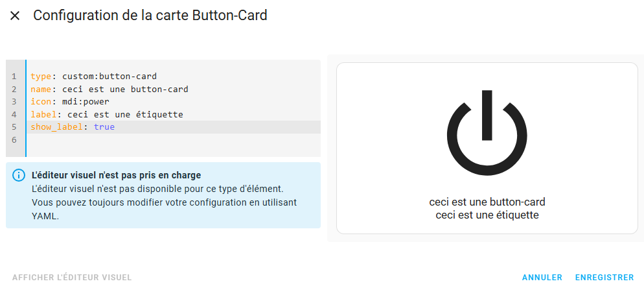The width and height of the screenshot is (644, 288).
Task: Click the info icon in the alert box
Action: tap(19, 175)
